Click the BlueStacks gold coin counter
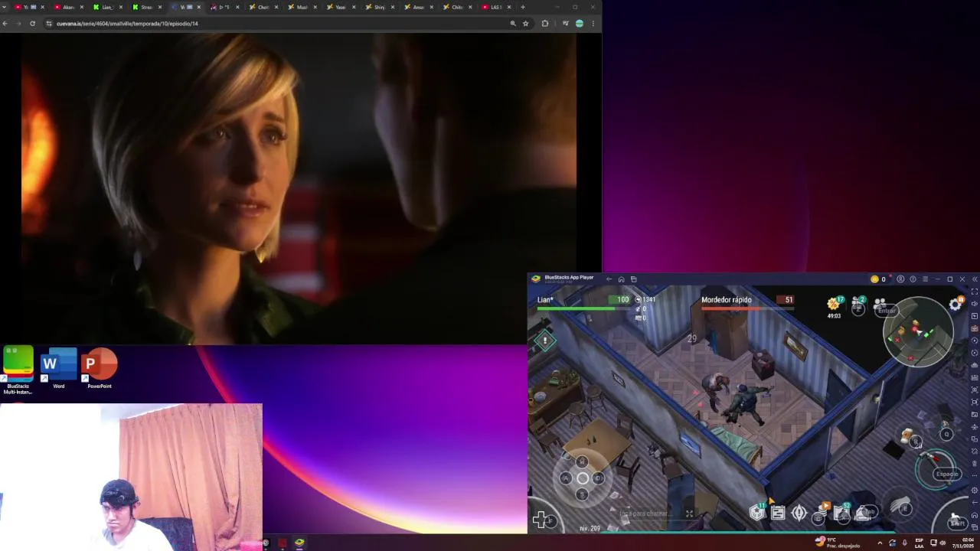Screen dimensions: 980x551 (878, 279)
